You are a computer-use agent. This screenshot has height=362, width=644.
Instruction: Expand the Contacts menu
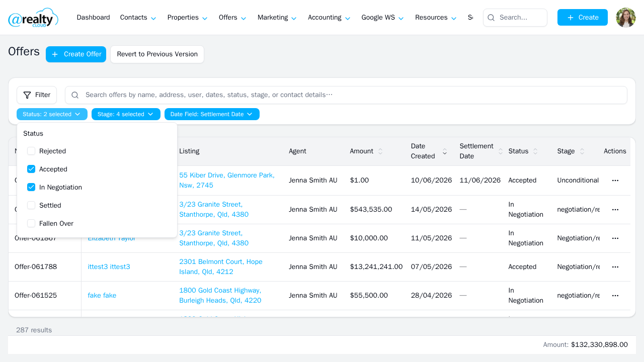[138, 18]
